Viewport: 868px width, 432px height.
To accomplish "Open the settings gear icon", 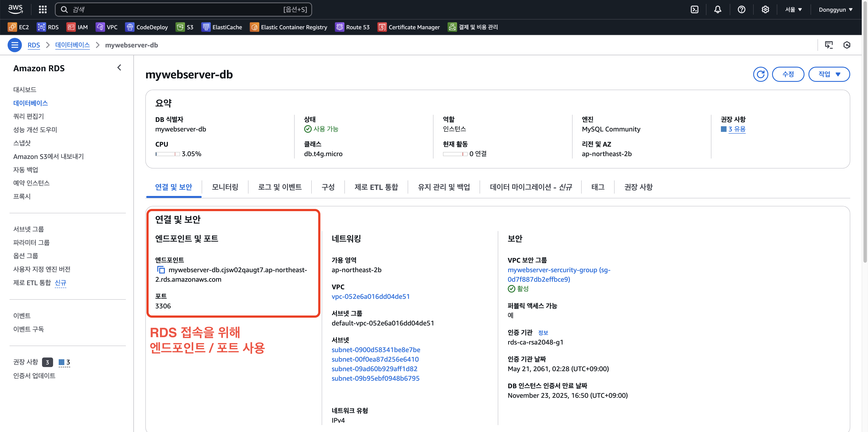I will [x=765, y=10].
